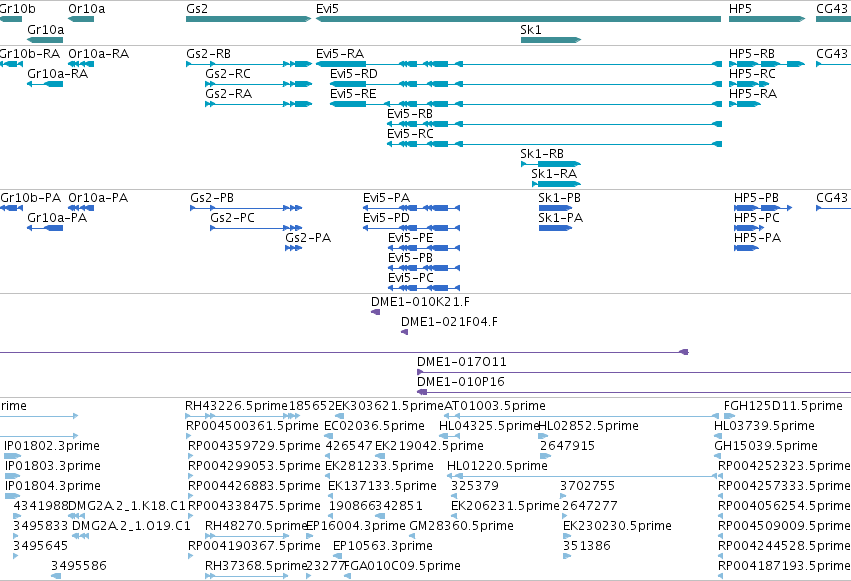Select the Gr10a-PA protein feature
This screenshot has height=581, width=851.
[45, 228]
